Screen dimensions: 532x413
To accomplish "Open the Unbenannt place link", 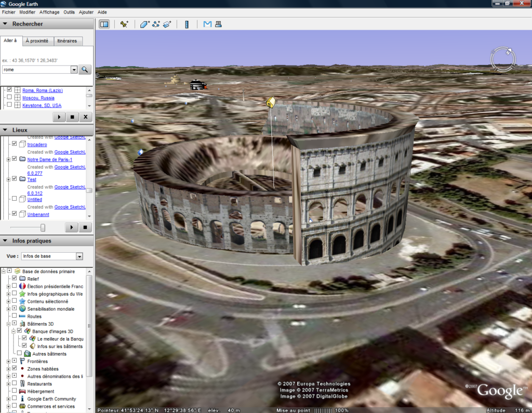I will pyautogui.click(x=38, y=214).
